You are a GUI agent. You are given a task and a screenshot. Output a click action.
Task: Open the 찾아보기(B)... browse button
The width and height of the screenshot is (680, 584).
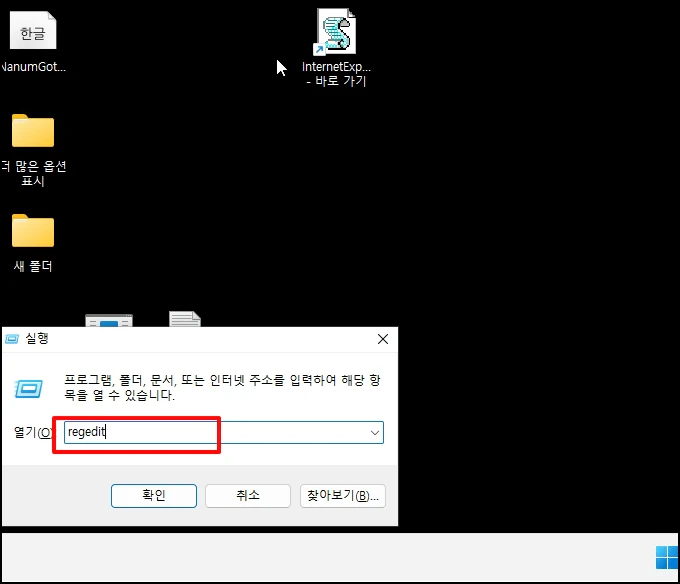[343, 496]
